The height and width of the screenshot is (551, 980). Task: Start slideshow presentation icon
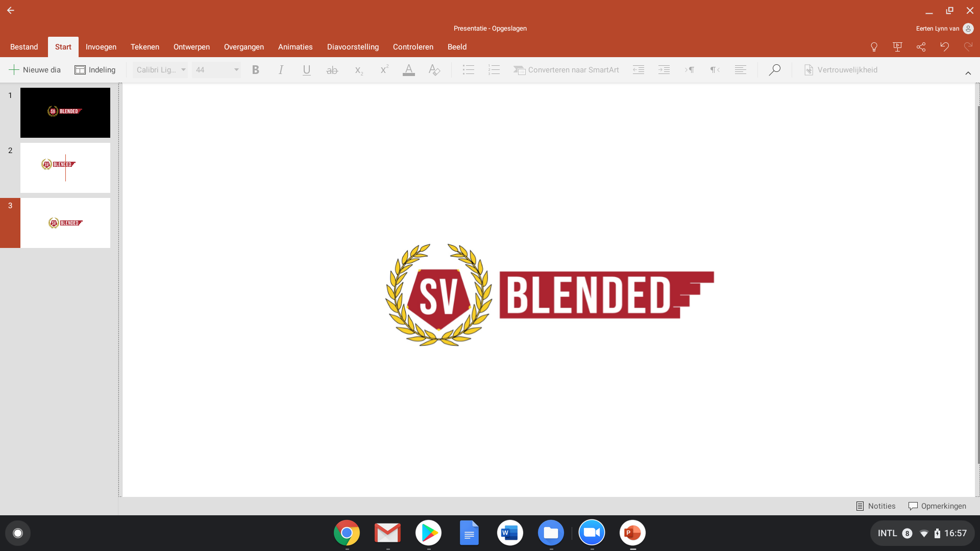(897, 47)
